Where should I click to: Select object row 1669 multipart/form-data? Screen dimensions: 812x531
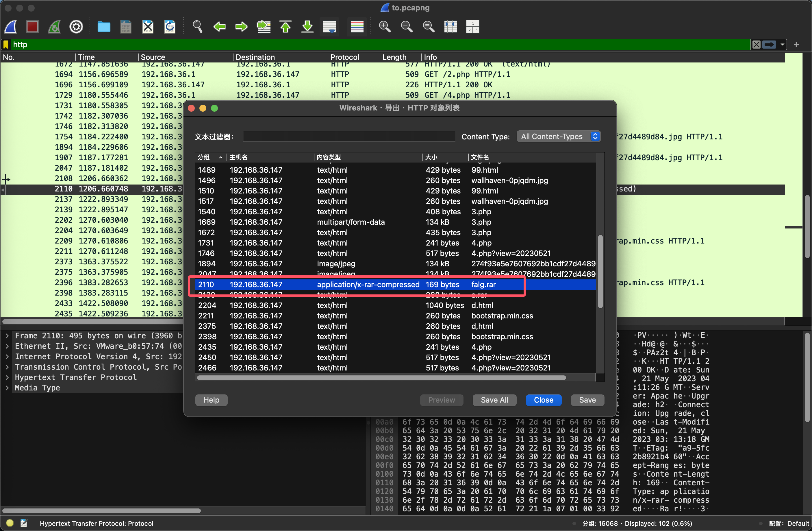[x=396, y=222]
